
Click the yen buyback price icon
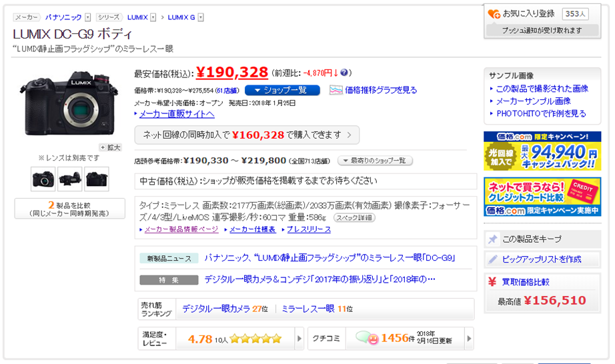[492, 282]
